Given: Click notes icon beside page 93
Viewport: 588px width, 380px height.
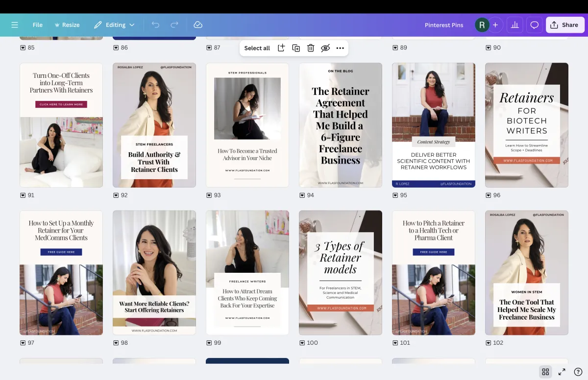Looking at the screenshot, I should [x=209, y=195].
